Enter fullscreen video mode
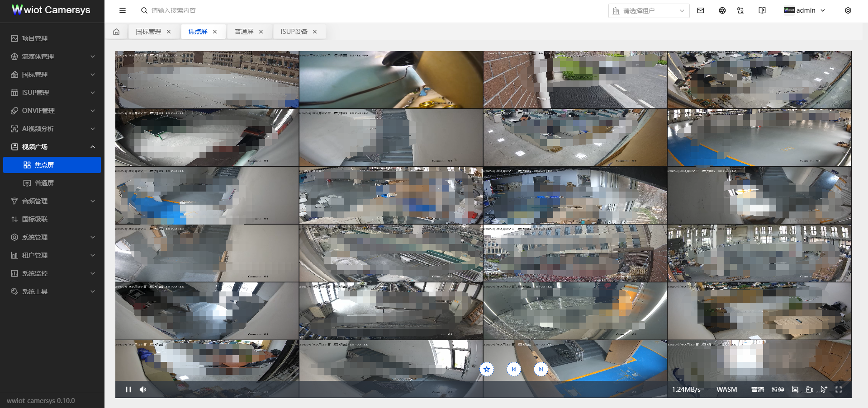The width and height of the screenshot is (868, 408). click(x=839, y=389)
